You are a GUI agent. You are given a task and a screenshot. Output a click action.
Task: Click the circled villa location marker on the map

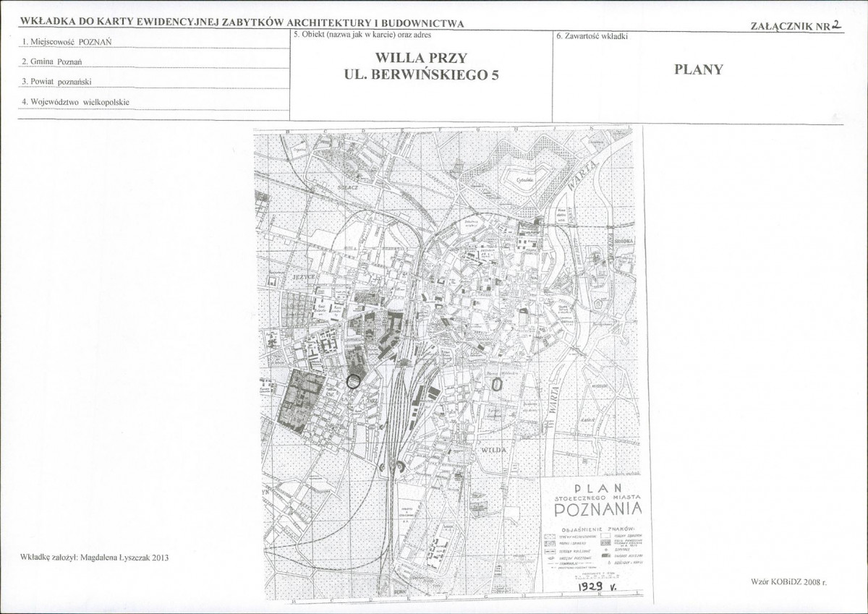[354, 380]
